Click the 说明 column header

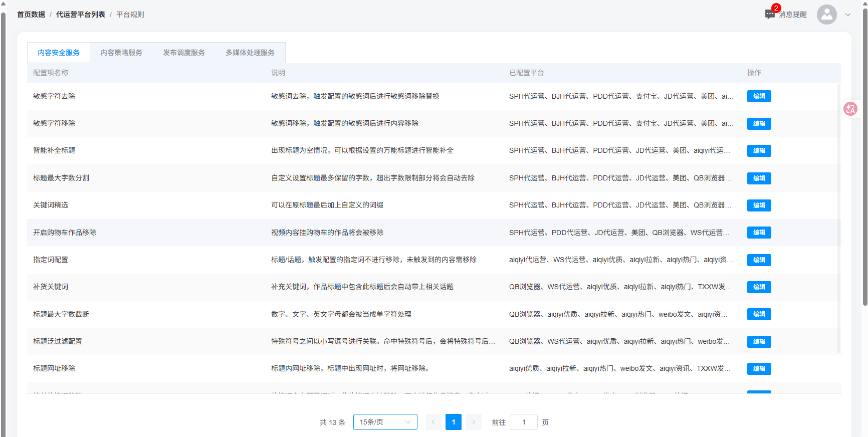pos(278,73)
